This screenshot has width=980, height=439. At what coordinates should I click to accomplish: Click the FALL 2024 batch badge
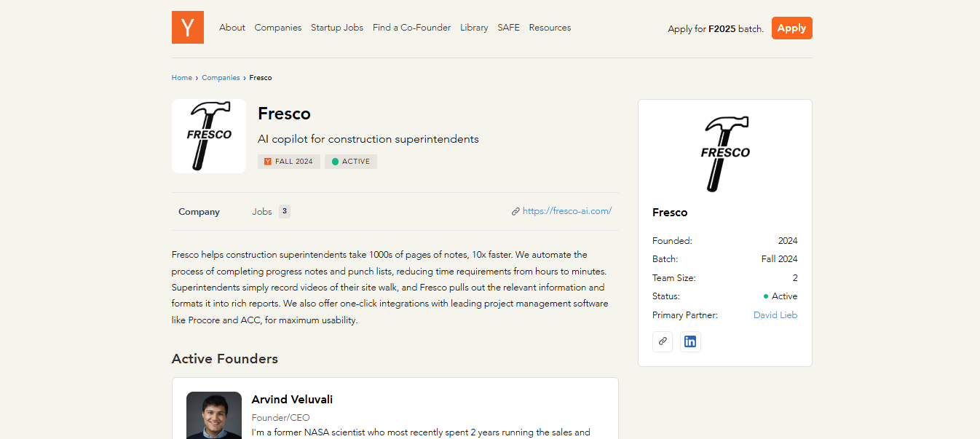pyautogui.click(x=289, y=162)
